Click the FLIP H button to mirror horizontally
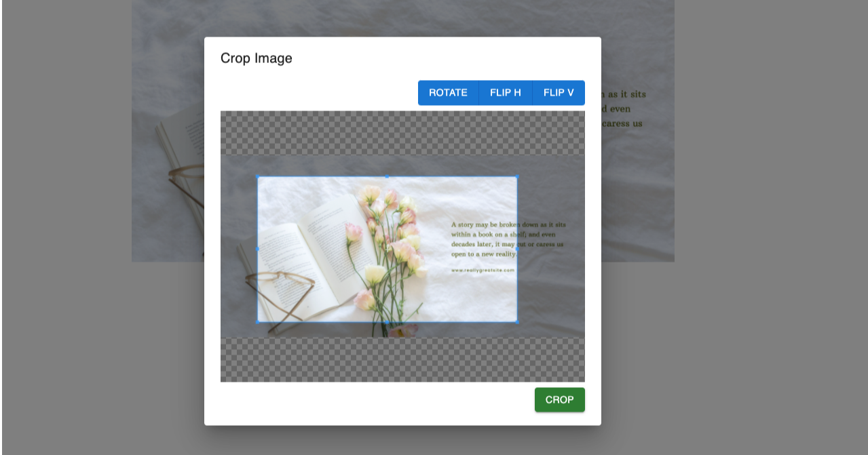 (506, 92)
